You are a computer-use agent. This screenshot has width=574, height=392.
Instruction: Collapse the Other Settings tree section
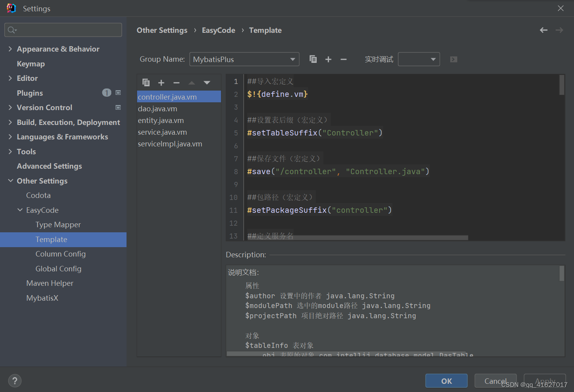[x=10, y=180]
